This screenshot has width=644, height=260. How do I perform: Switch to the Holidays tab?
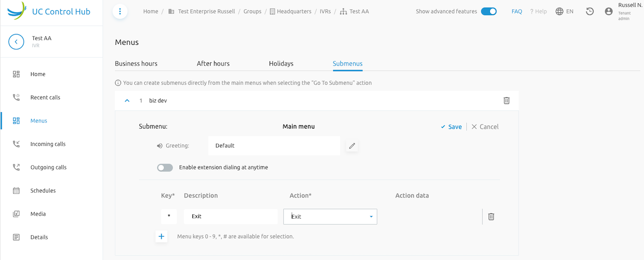(x=281, y=64)
